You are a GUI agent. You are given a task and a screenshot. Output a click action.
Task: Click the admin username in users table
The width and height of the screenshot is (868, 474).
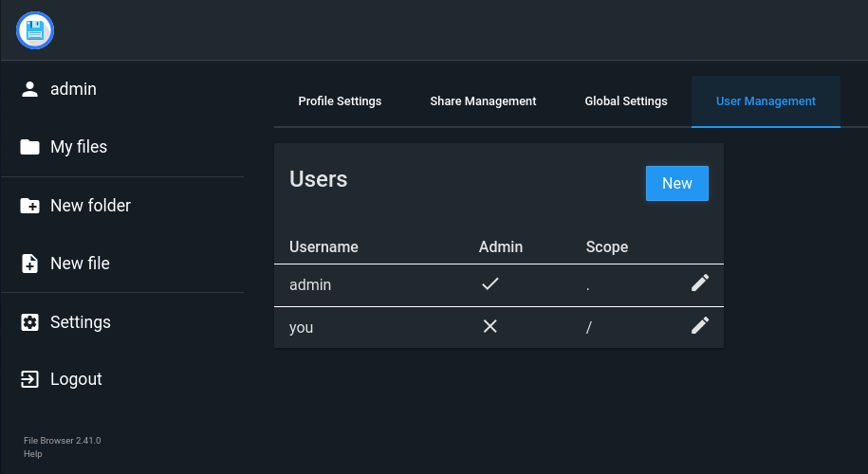310,284
